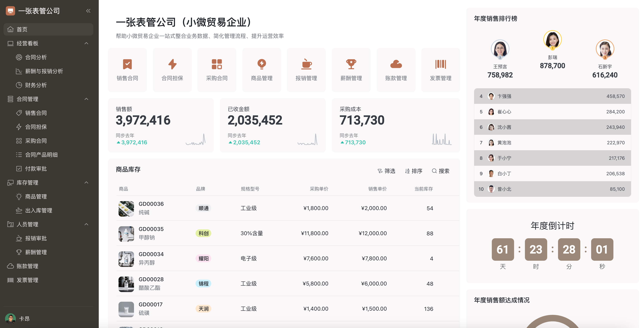Click the 账款管理 cloud icon card

click(x=396, y=64)
